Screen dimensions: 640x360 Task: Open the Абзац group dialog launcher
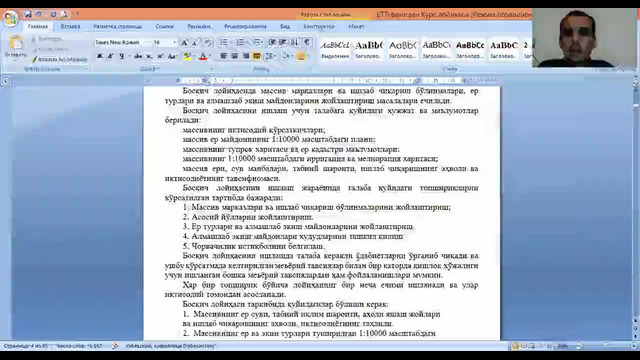[311, 69]
